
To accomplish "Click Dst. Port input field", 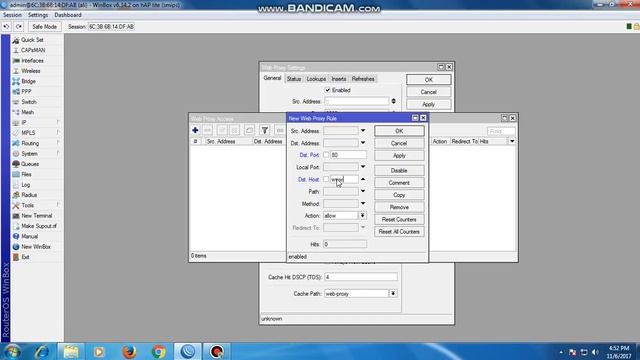I will pos(348,155).
